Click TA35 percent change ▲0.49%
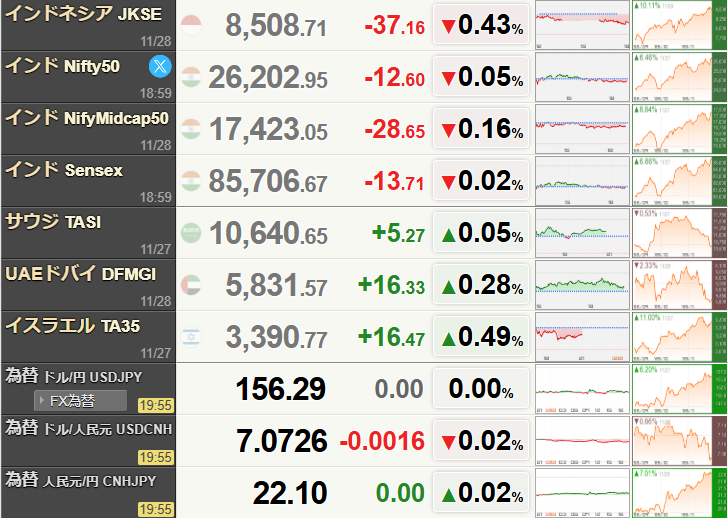 pos(481,337)
